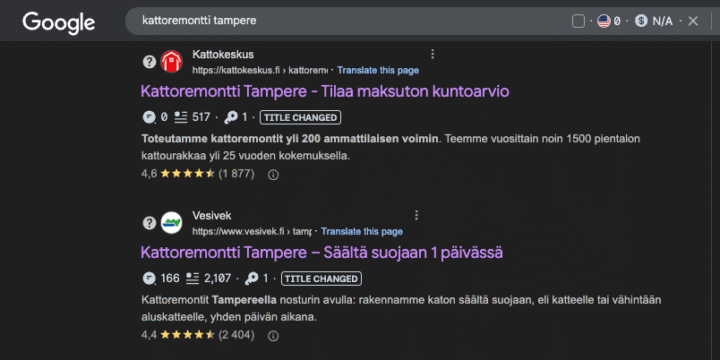Viewport: 720px width, 360px height.
Task: Click the US flag icon in search bar
Action: pos(604,21)
